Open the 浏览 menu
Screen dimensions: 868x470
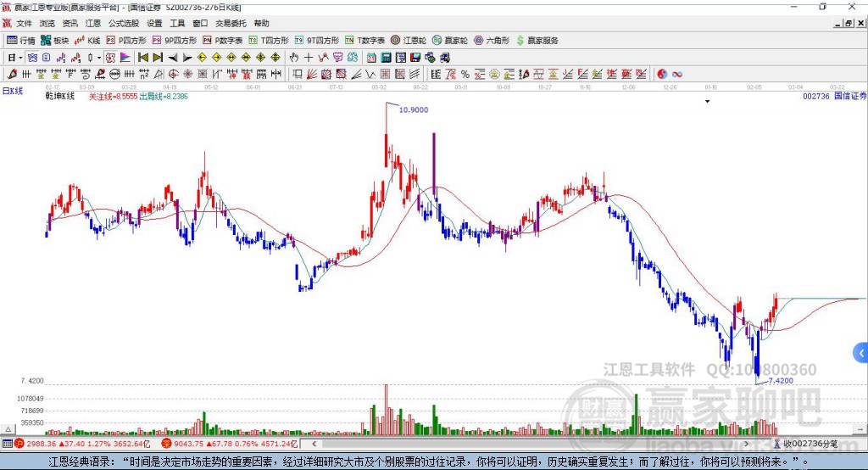[47, 23]
